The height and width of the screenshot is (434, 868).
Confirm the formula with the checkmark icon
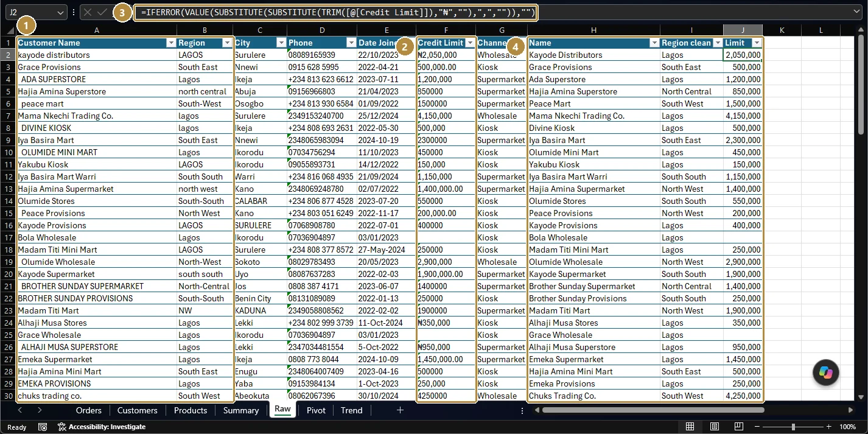point(102,12)
